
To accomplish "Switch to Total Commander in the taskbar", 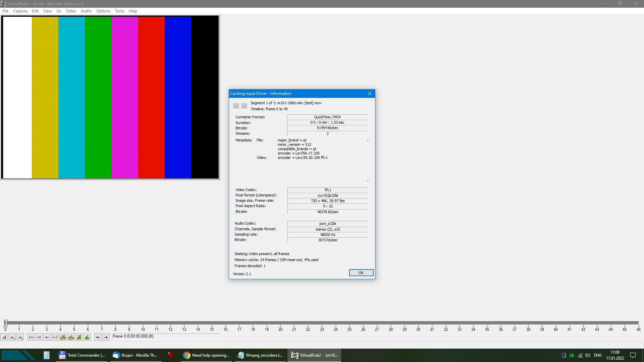I will coord(82,355).
